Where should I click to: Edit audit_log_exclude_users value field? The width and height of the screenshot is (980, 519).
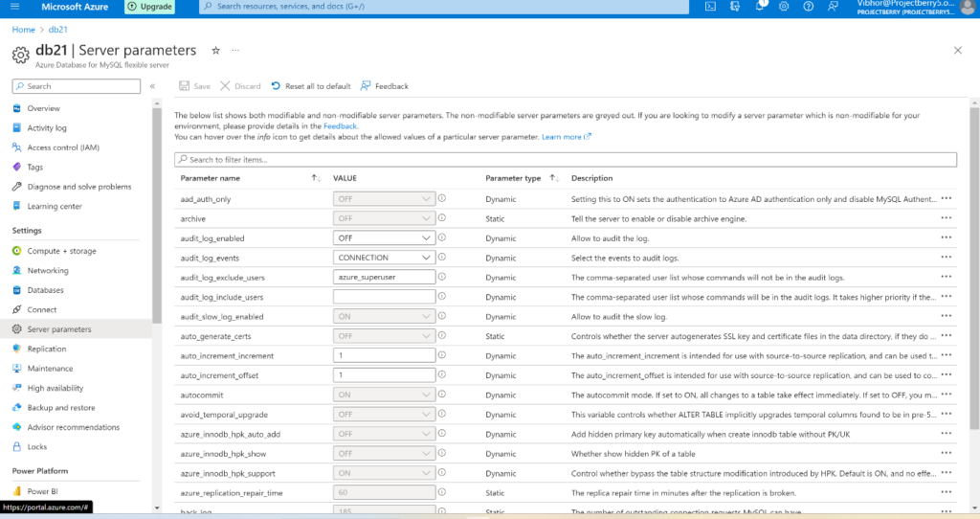pyautogui.click(x=384, y=277)
